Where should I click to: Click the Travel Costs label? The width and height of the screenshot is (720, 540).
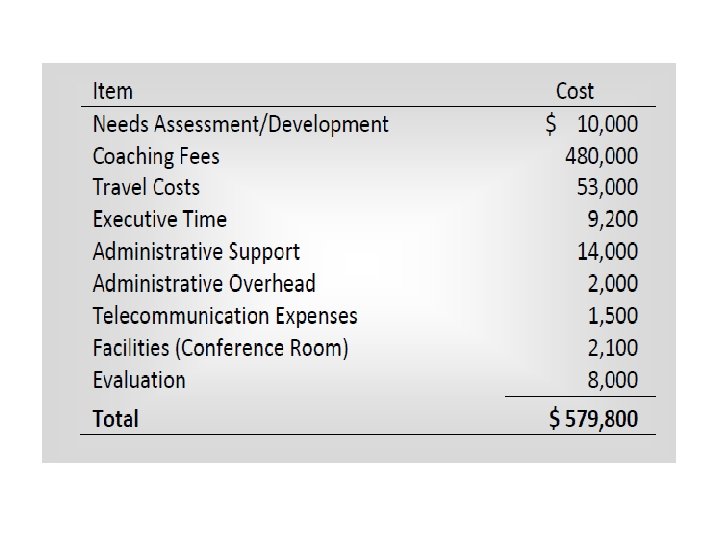tap(146, 187)
